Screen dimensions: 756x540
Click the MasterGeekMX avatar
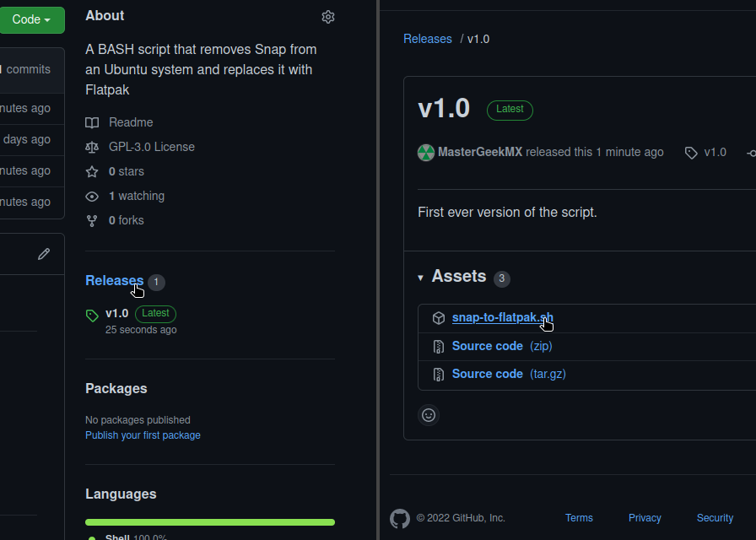426,153
